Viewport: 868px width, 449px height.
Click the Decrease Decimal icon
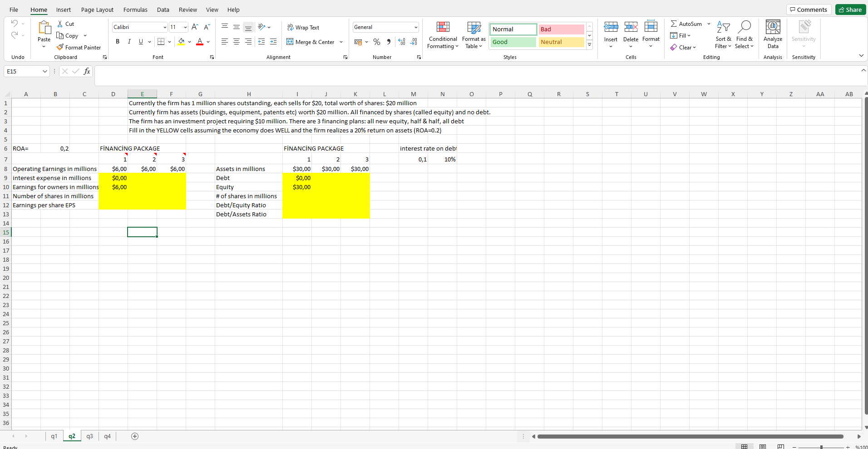click(414, 42)
